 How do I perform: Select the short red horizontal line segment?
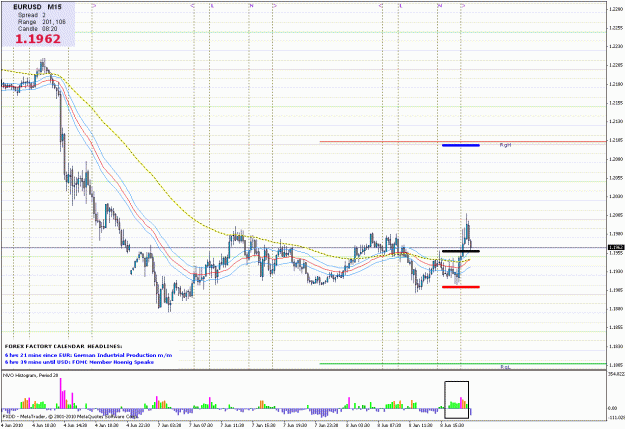(x=461, y=287)
